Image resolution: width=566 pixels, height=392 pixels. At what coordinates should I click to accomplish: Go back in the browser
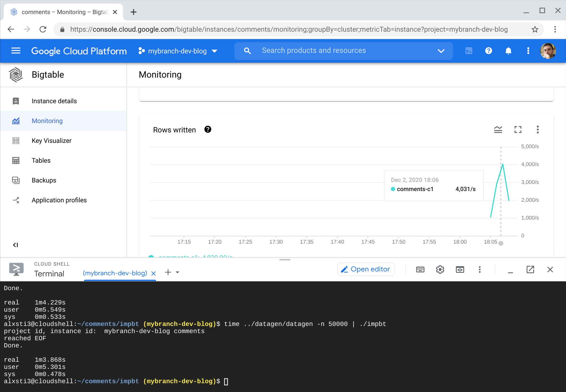(x=11, y=29)
